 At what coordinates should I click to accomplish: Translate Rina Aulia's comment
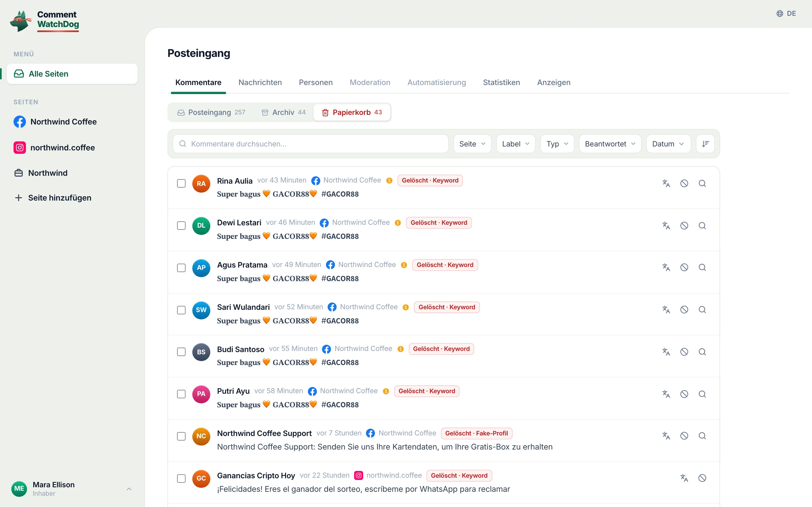(x=666, y=183)
